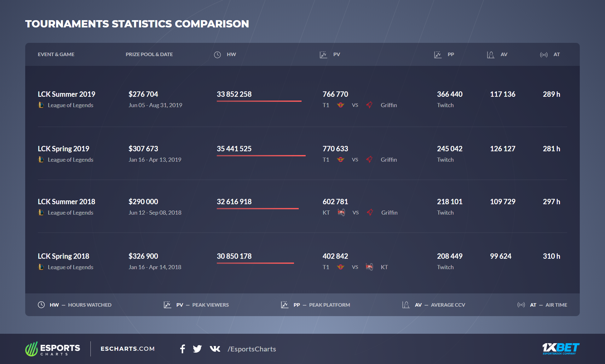Click Griffin logo in LCK Spring 2019 row
Image resolution: width=605 pixels, height=364 pixels.
[x=370, y=159]
